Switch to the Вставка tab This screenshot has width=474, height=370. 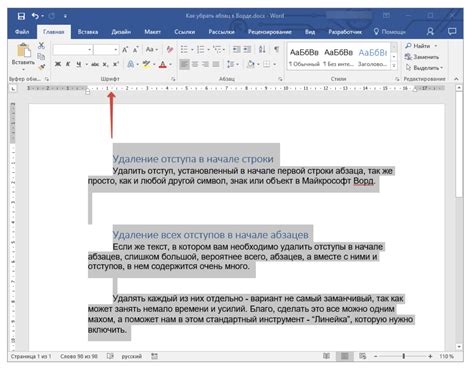click(x=88, y=32)
